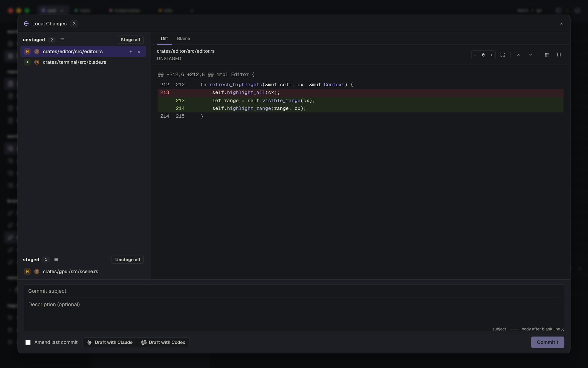Expand diff to fullscreen
The width and height of the screenshot is (588, 368).
point(502,55)
